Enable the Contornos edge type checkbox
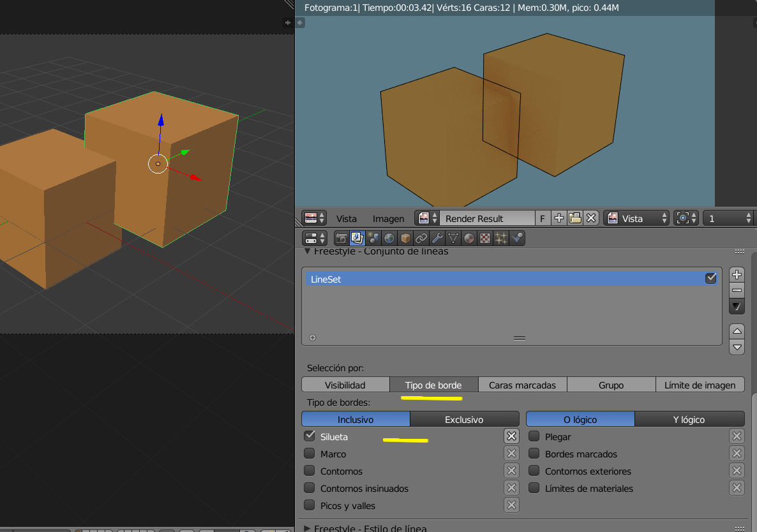Screen dimensions: 757x532 (310, 471)
